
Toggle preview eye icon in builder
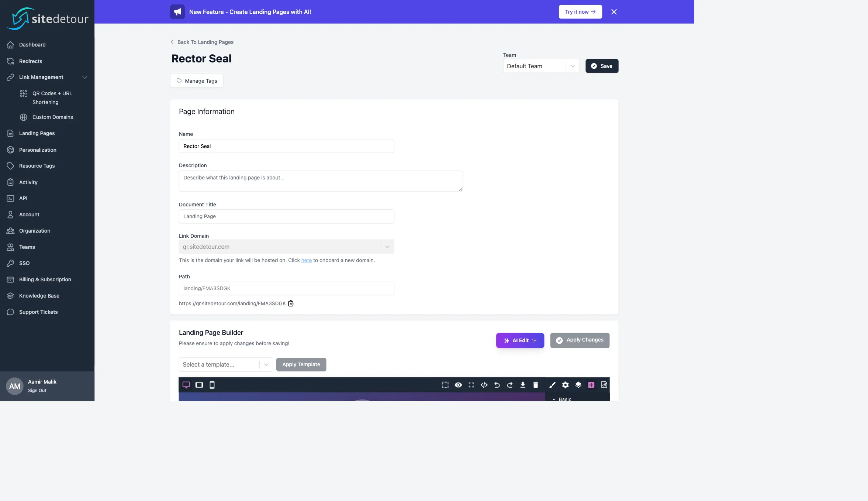[x=458, y=385]
